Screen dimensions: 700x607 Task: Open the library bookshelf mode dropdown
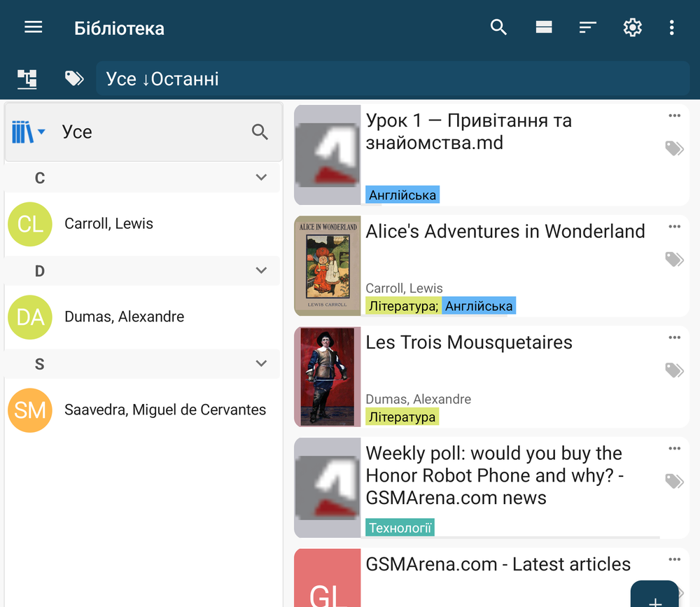(x=29, y=132)
